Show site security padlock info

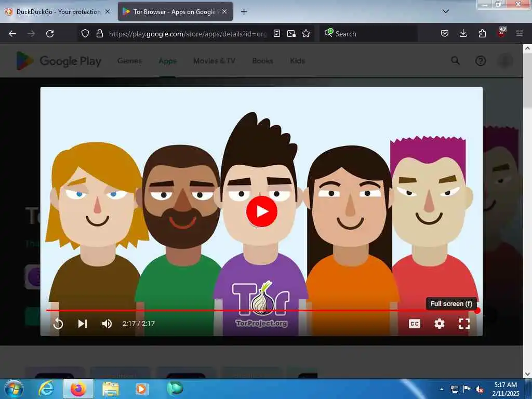[99, 33]
